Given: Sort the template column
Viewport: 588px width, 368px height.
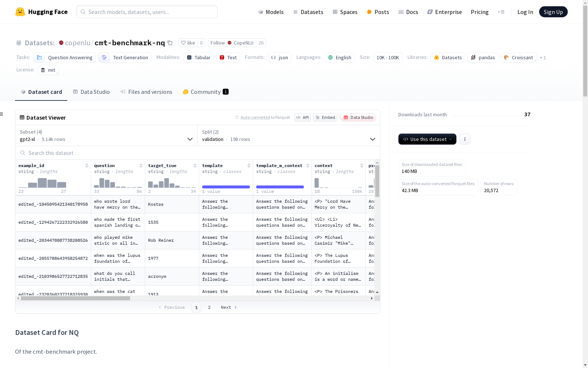Looking at the screenshot, I should [249, 166].
